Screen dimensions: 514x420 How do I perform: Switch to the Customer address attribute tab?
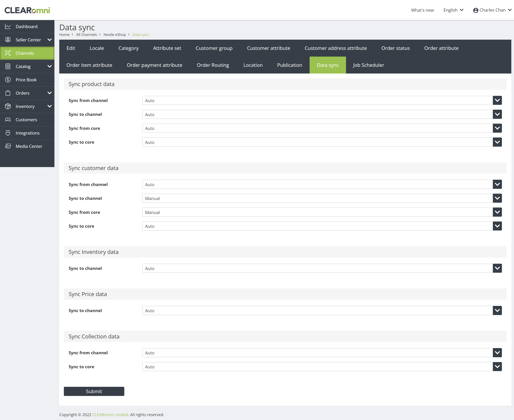(336, 48)
